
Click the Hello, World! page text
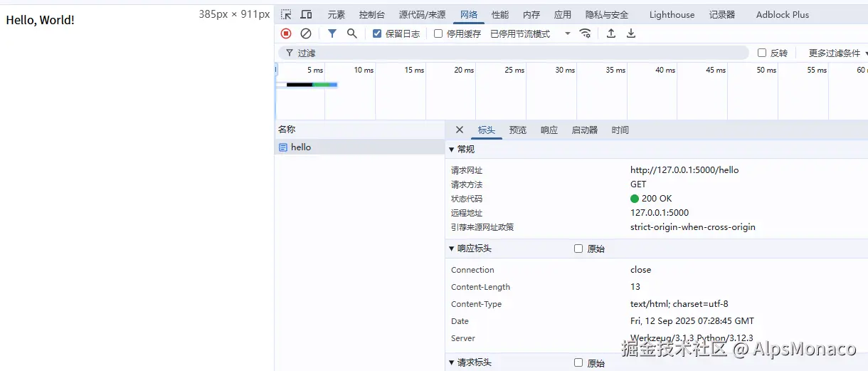click(x=41, y=20)
